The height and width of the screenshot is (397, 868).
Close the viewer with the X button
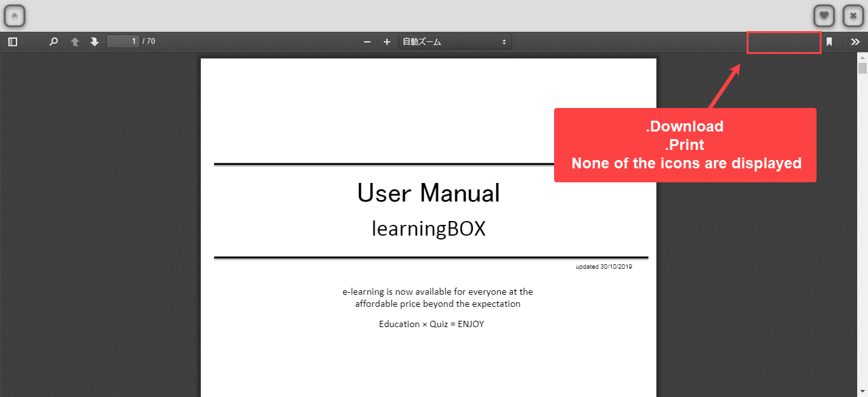(853, 16)
